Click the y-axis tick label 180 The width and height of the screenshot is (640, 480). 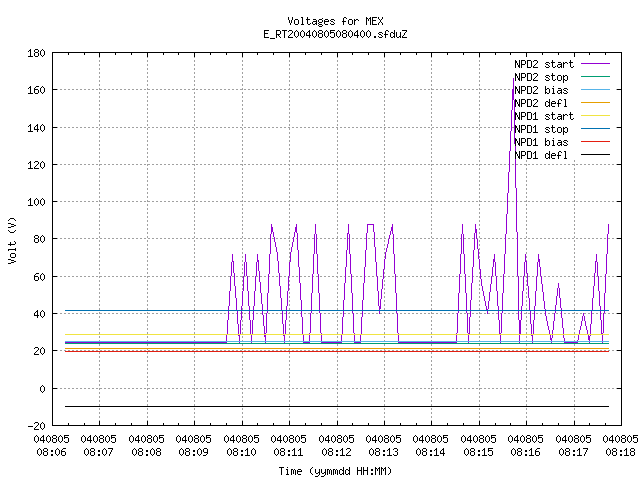pos(36,53)
